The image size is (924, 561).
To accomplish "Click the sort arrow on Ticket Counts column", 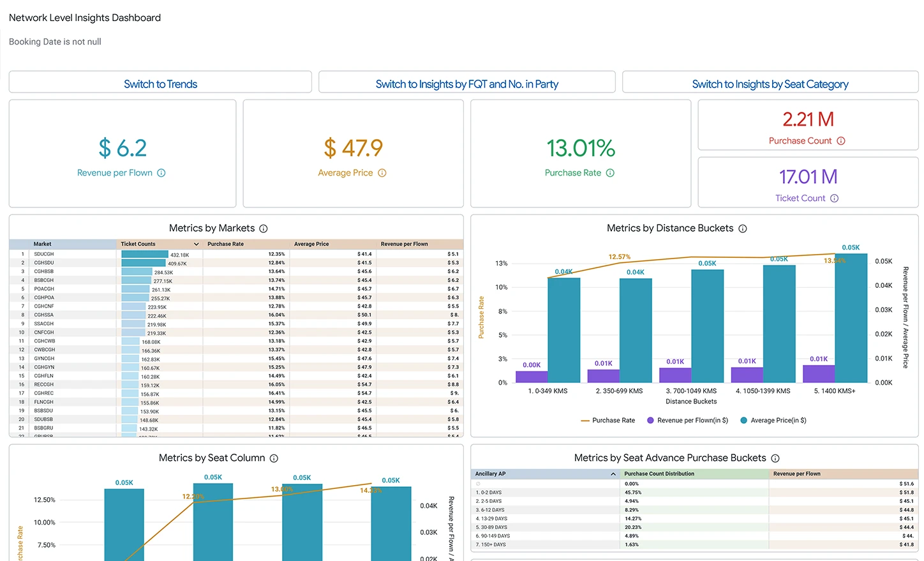I will pyautogui.click(x=196, y=244).
